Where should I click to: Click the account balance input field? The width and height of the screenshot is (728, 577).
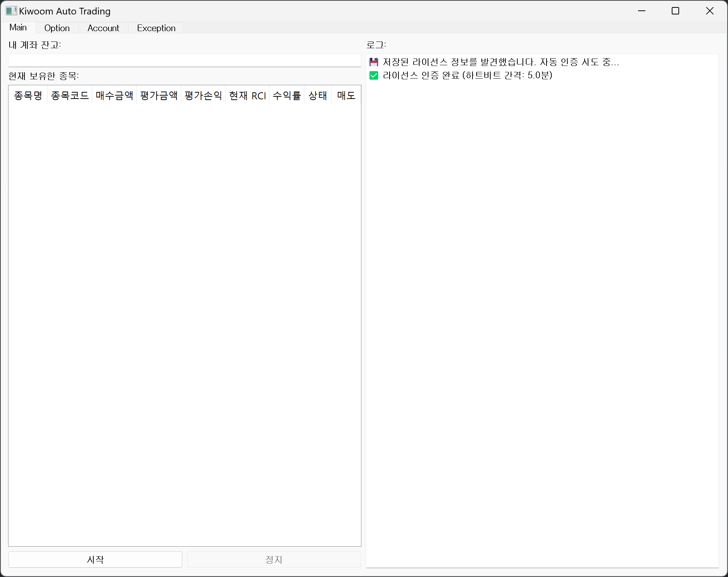[184, 60]
